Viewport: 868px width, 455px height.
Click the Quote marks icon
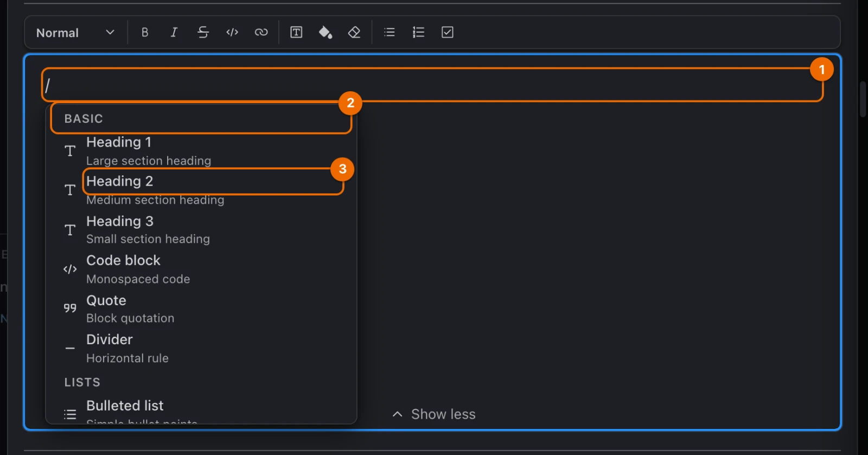coord(70,308)
